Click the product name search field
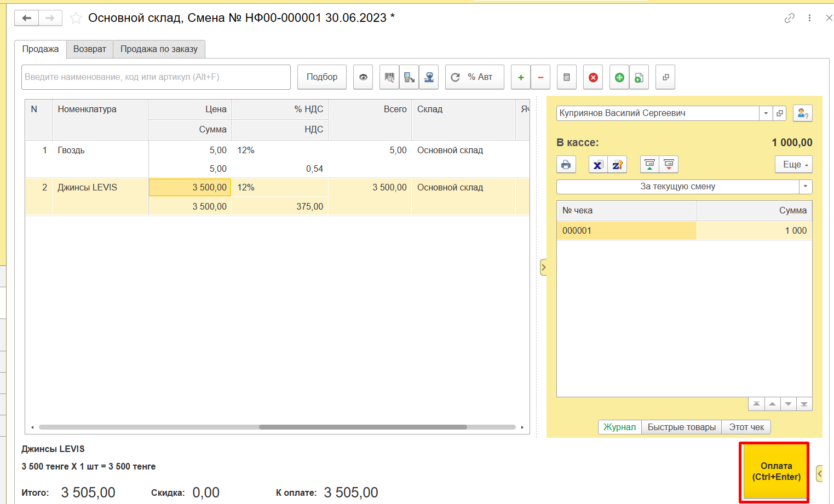The width and height of the screenshot is (834, 504). click(156, 77)
